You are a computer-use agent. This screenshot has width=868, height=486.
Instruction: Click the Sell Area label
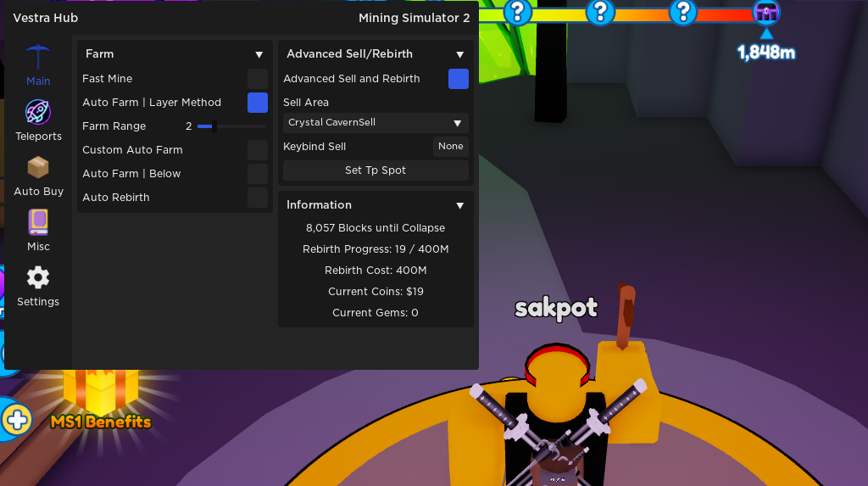click(x=305, y=103)
